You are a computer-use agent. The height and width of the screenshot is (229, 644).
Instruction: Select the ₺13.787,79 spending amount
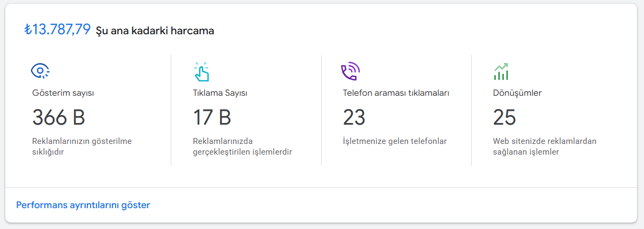point(57,29)
